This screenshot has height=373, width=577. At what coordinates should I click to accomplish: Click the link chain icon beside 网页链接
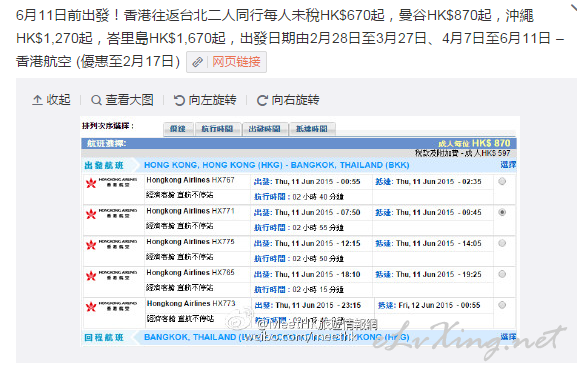[198, 62]
